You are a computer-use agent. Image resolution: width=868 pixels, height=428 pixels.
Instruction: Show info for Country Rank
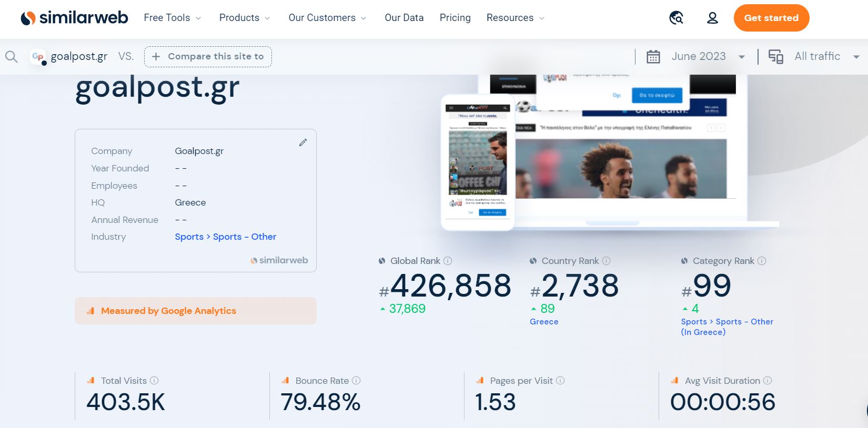pos(606,261)
